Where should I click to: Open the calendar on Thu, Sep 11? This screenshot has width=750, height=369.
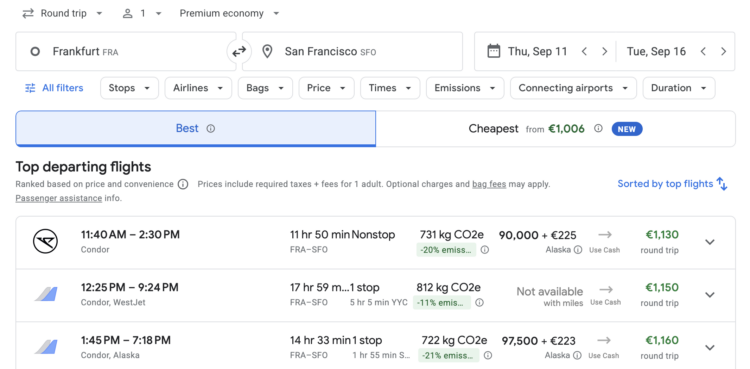point(527,52)
